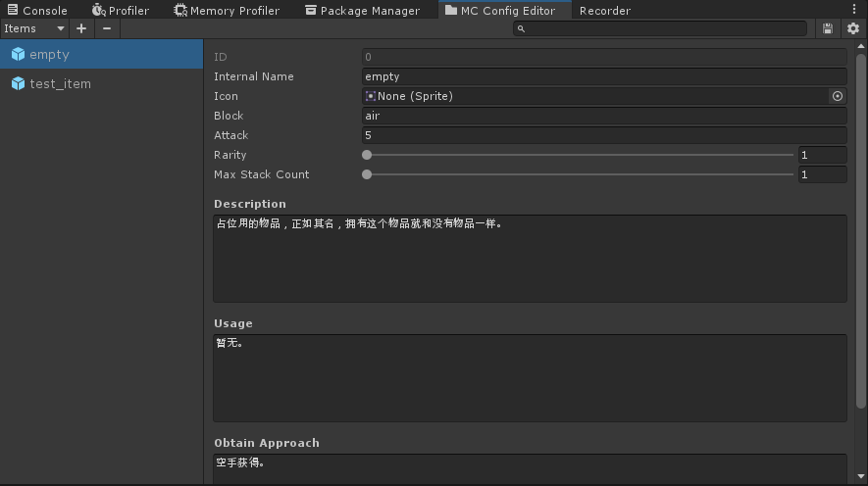Click inside the Description text area
Image resolution: width=868 pixels, height=486 pixels.
tap(530, 259)
